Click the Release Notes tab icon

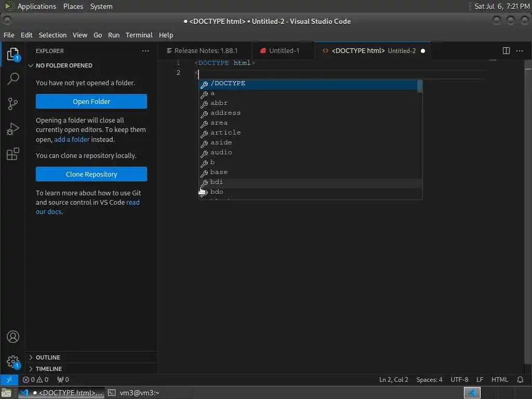coord(169,50)
